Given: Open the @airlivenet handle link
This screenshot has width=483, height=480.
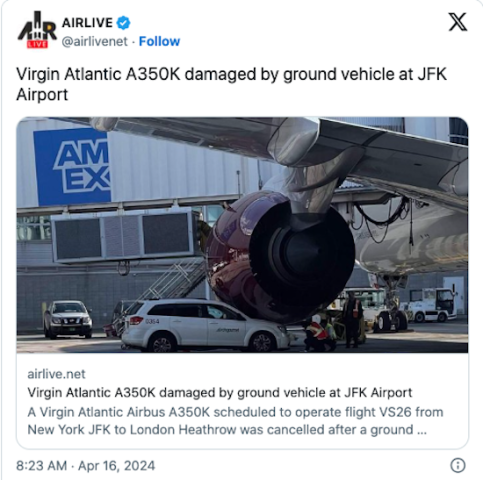Looking at the screenshot, I should tap(95, 42).
